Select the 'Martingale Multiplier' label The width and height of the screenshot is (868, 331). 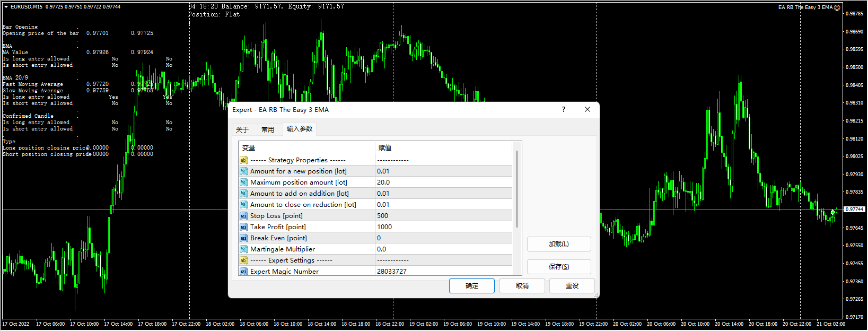click(283, 249)
